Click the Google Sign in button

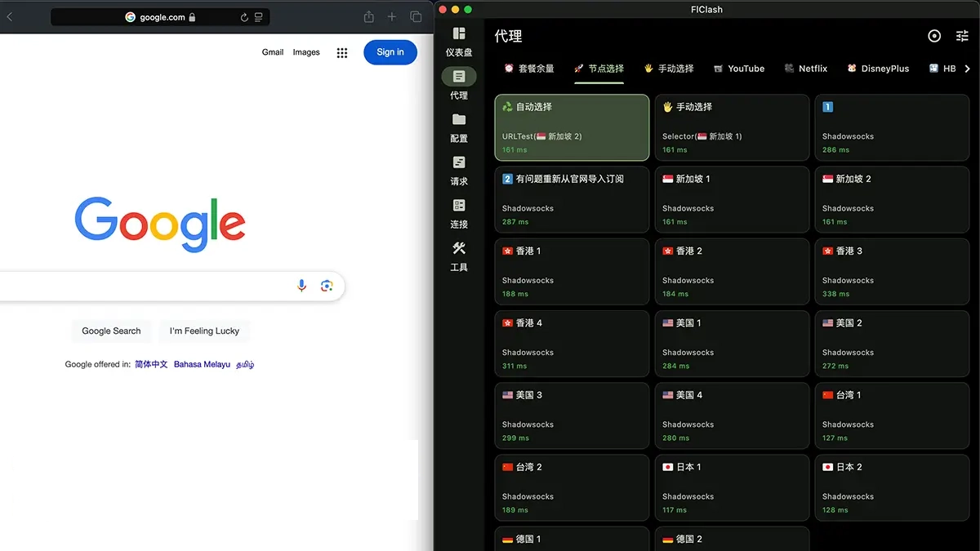pyautogui.click(x=390, y=52)
